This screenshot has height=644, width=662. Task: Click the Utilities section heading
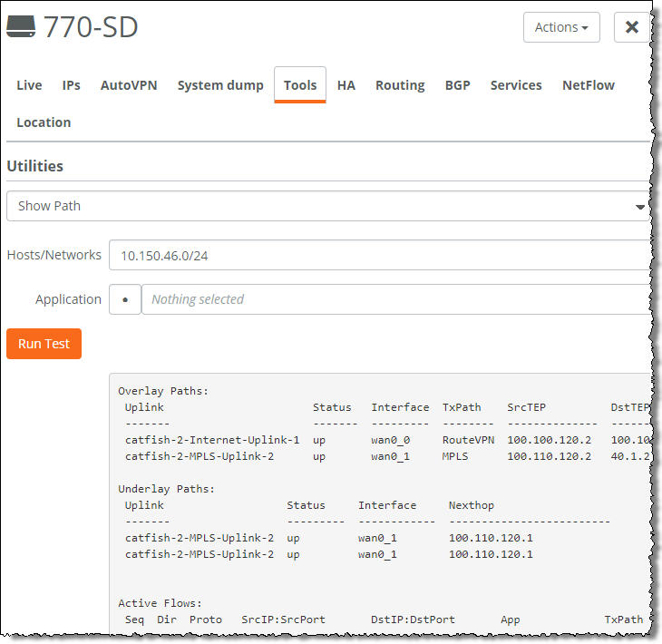(35, 166)
